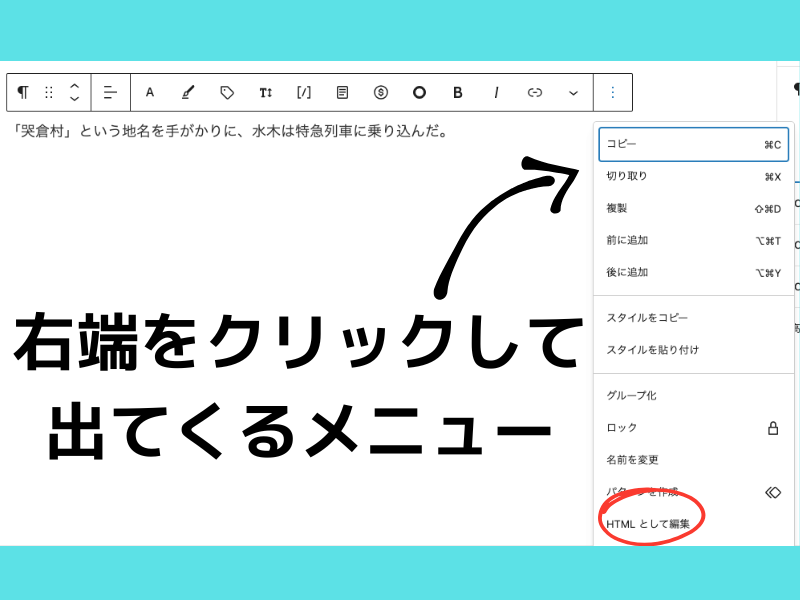Click the shortcode brackets icon

pos(304,92)
